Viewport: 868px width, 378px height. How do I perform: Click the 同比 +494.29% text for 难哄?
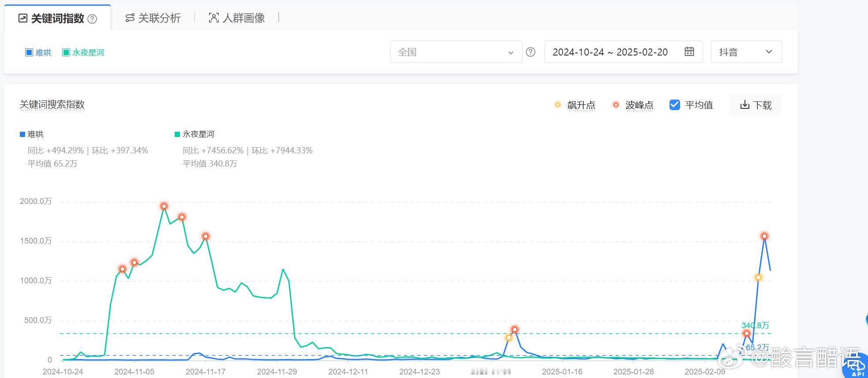(56, 151)
